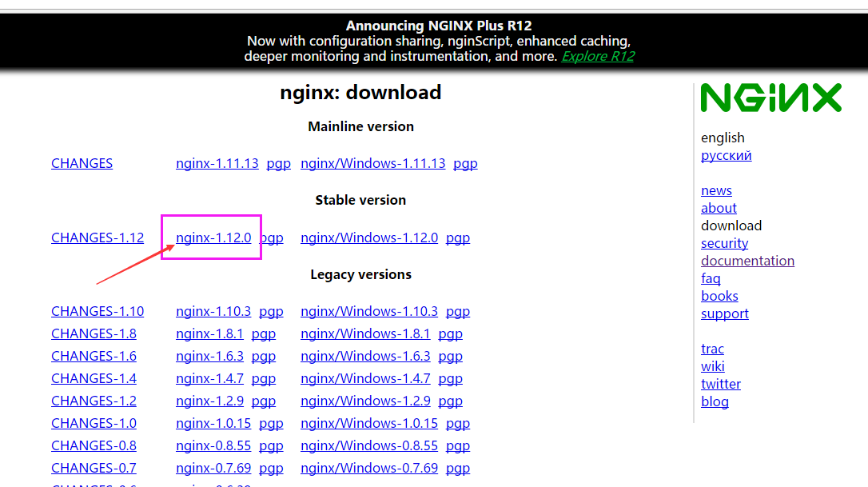
Task: Download nginx-1.2.9
Action: pyautogui.click(x=209, y=401)
